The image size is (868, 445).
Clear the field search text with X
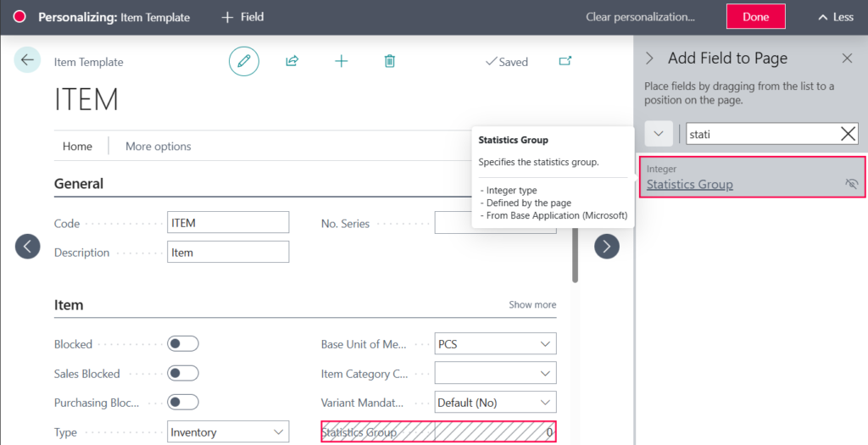point(848,133)
